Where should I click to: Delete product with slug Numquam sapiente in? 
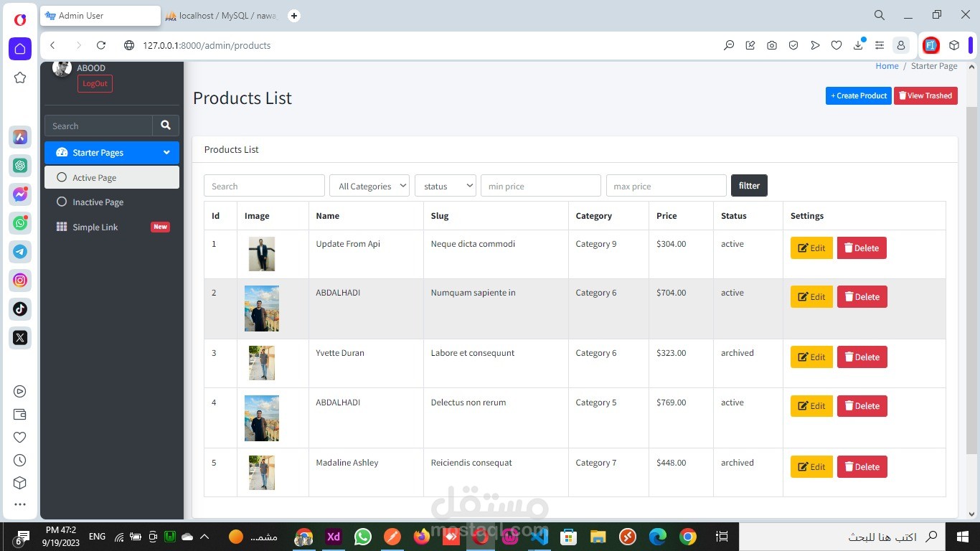[862, 296]
